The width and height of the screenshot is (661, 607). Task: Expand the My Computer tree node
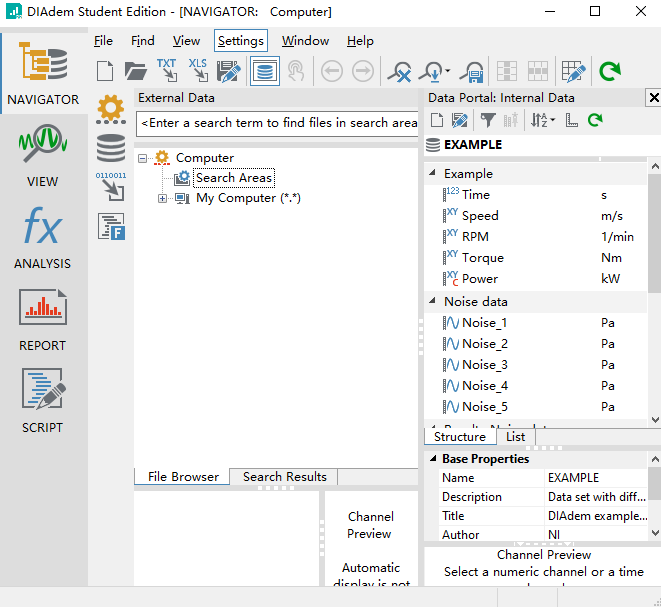(x=163, y=198)
